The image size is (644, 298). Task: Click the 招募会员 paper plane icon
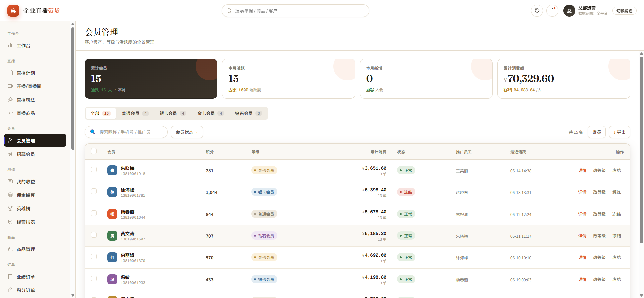[10, 154]
